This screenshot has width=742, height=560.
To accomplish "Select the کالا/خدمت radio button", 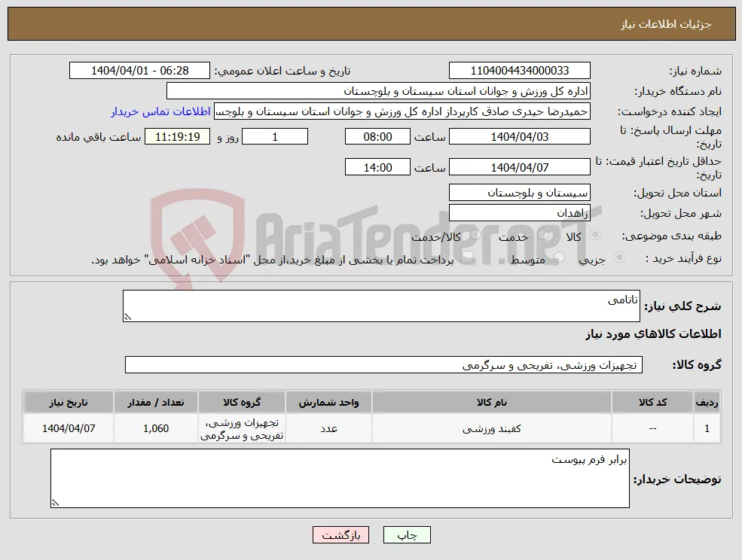I will (x=475, y=235).
